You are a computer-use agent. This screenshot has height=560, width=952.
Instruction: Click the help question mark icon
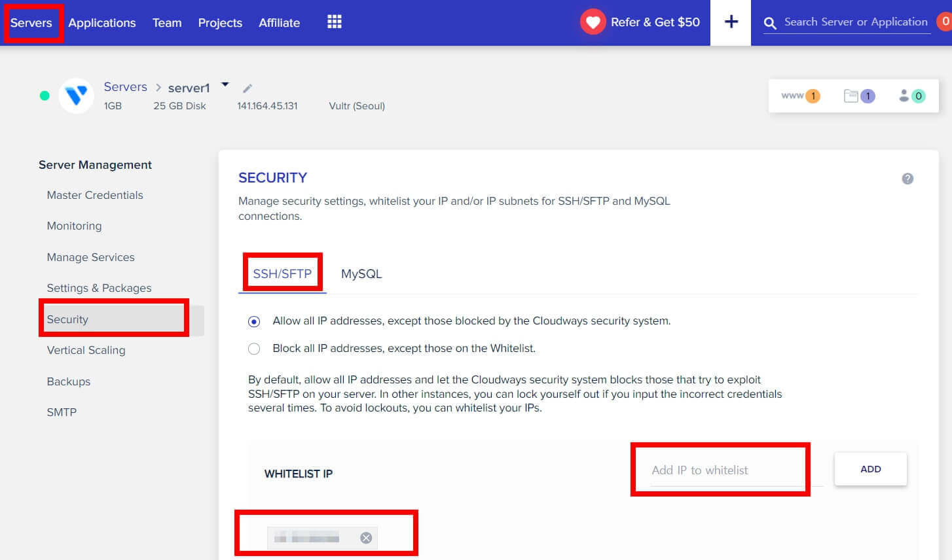point(907,179)
